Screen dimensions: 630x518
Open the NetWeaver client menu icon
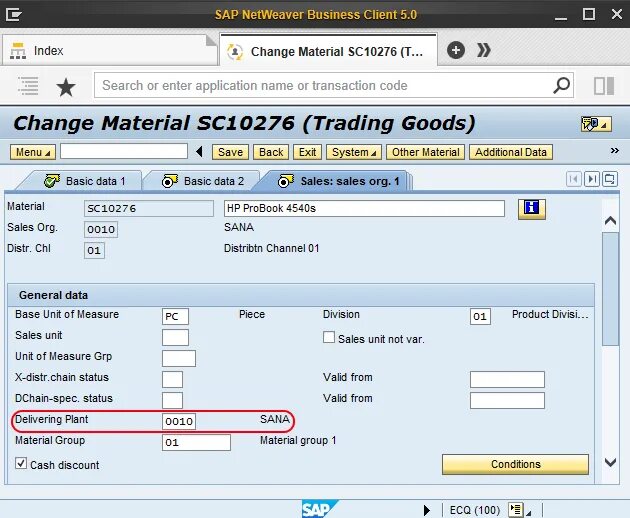point(14,15)
